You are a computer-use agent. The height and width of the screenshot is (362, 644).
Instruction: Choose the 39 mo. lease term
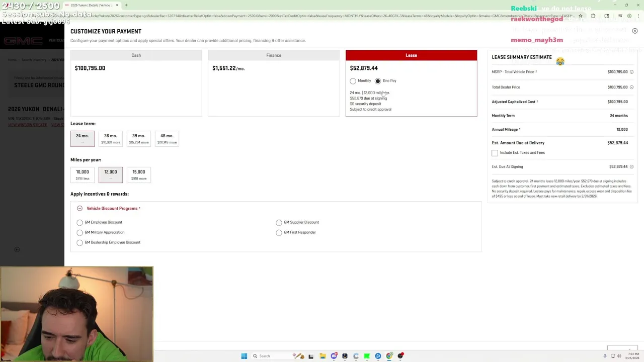(138, 139)
